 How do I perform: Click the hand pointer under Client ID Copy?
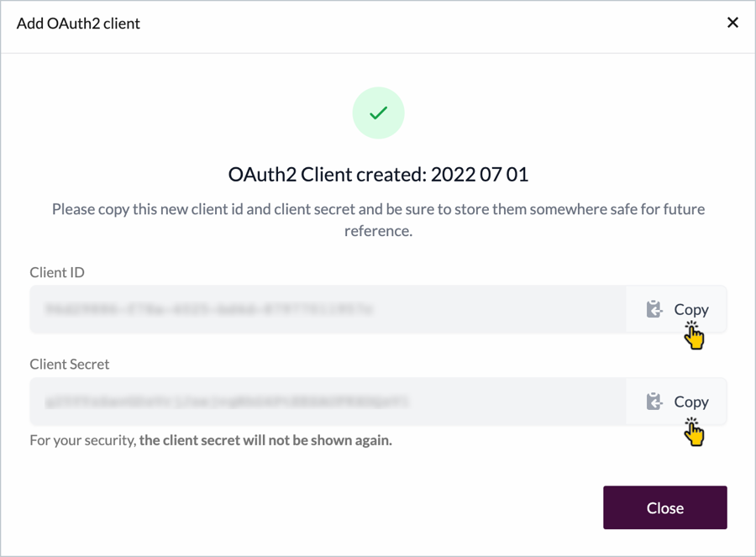coord(694,336)
